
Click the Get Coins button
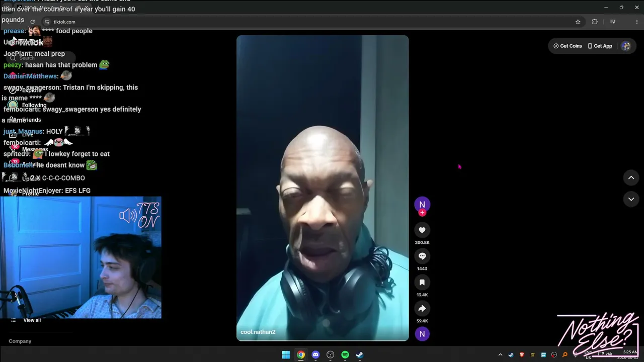pos(568,46)
